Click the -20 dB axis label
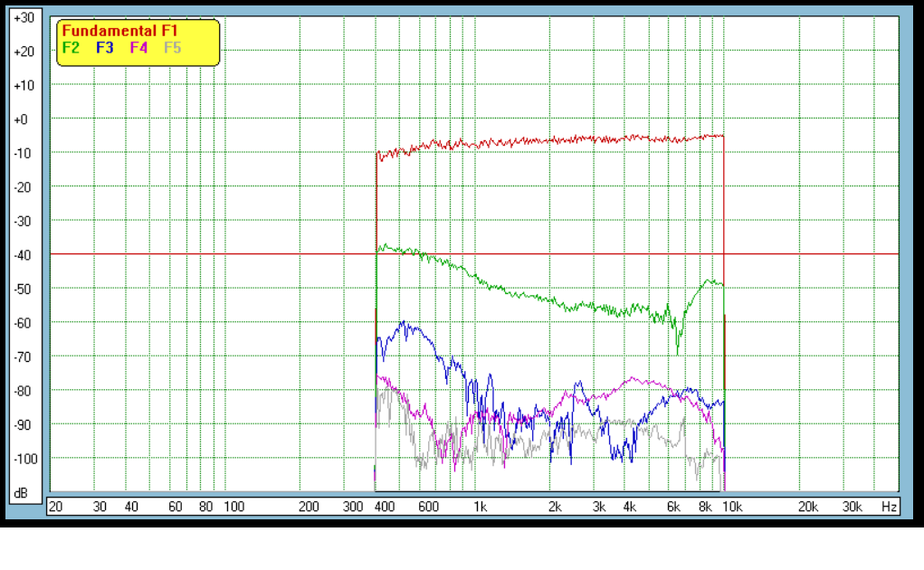The image size is (924, 570). point(23,188)
